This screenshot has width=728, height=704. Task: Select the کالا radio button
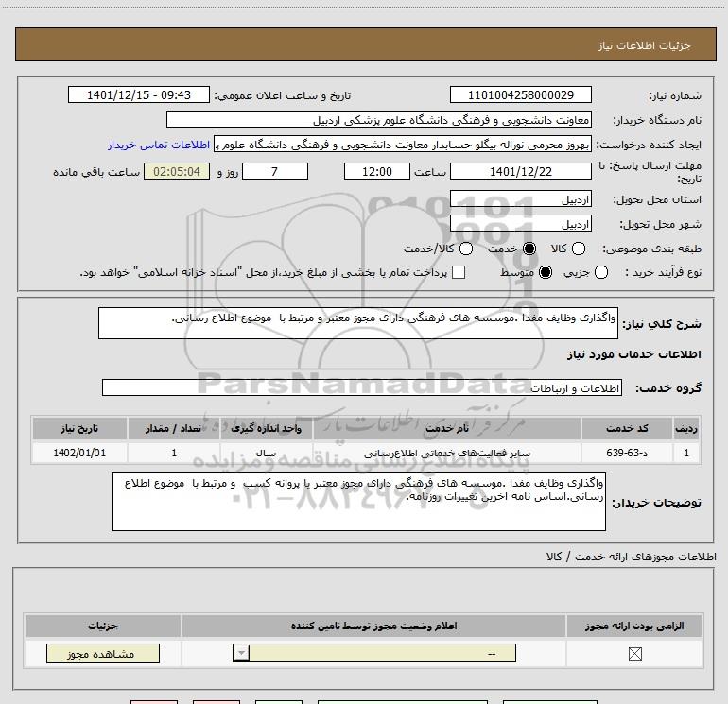(x=578, y=249)
